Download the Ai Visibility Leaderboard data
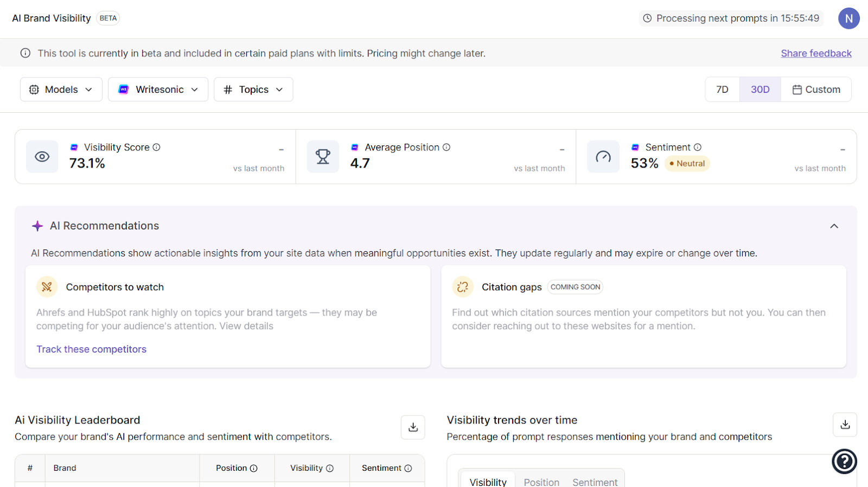 click(413, 427)
